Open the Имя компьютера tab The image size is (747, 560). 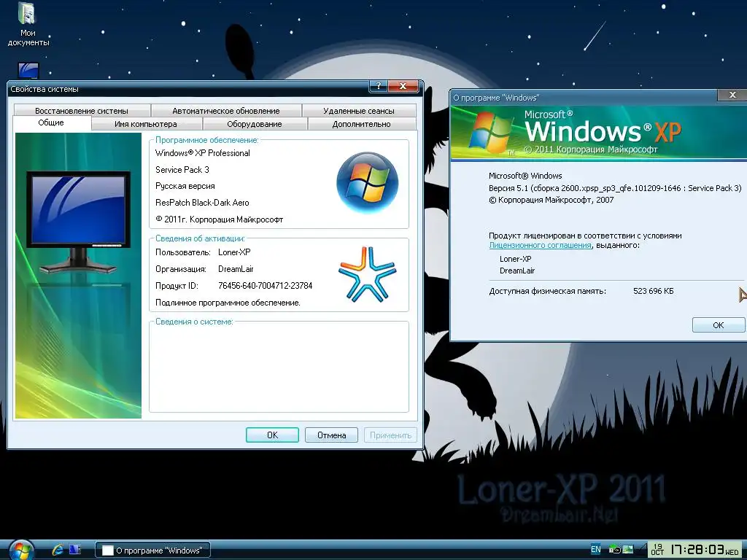[146, 124]
